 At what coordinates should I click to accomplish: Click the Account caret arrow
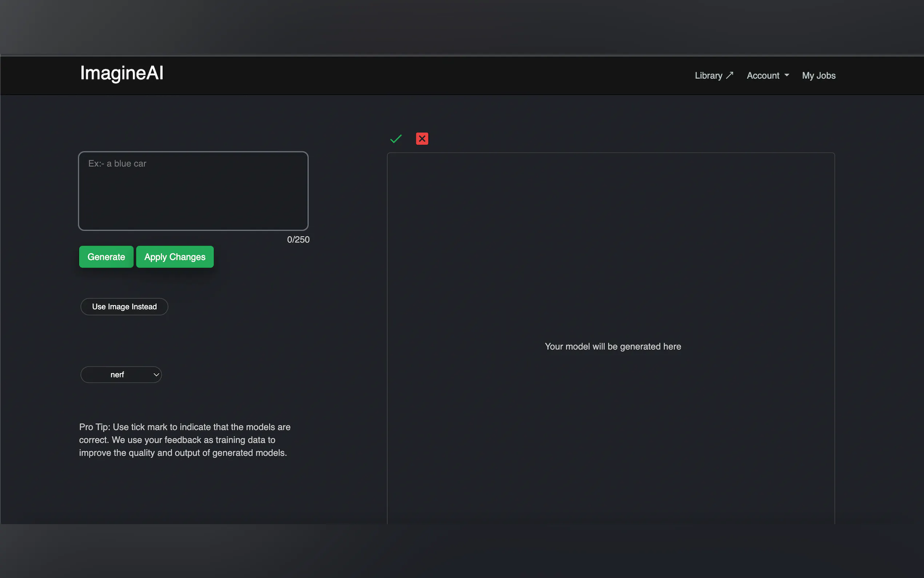(787, 75)
